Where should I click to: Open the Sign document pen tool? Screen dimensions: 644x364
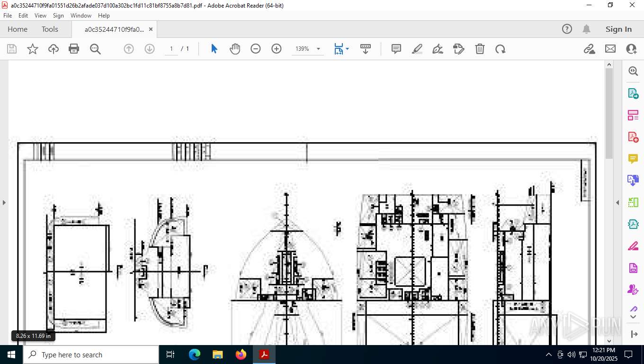[438, 49]
